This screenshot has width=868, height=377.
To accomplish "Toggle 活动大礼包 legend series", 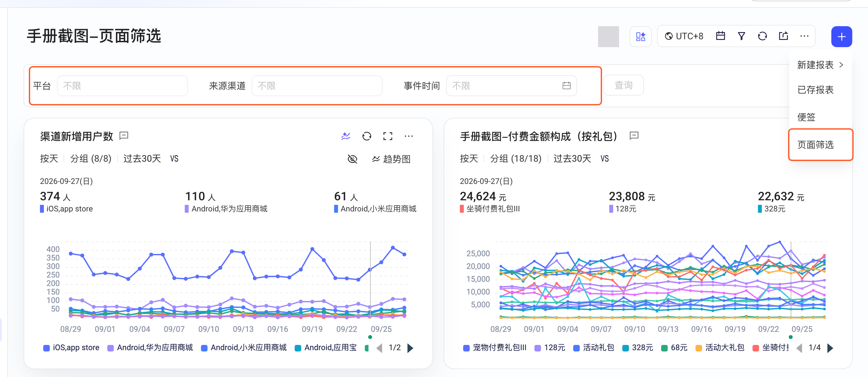I will click(x=720, y=347).
